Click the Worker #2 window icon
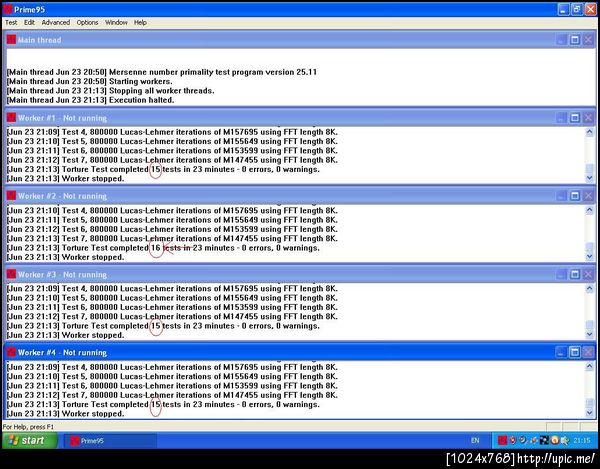 [11, 195]
